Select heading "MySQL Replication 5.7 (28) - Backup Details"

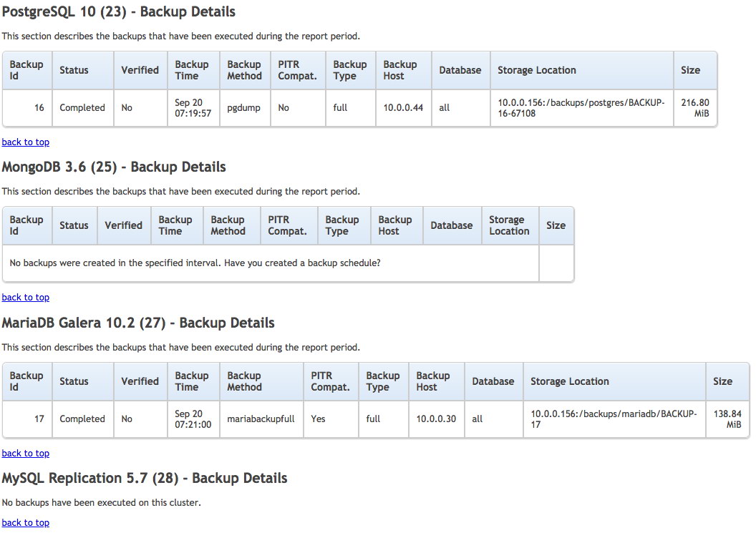click(145, 479)
